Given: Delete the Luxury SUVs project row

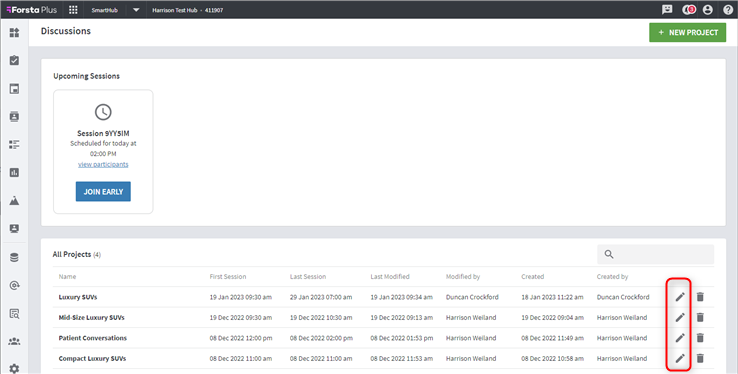Looking at the screenshot, I should point(700,297).
